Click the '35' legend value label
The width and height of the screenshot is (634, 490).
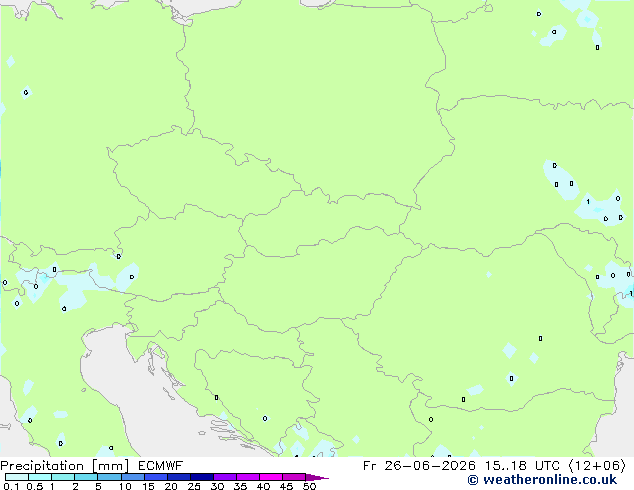(240, 486)
